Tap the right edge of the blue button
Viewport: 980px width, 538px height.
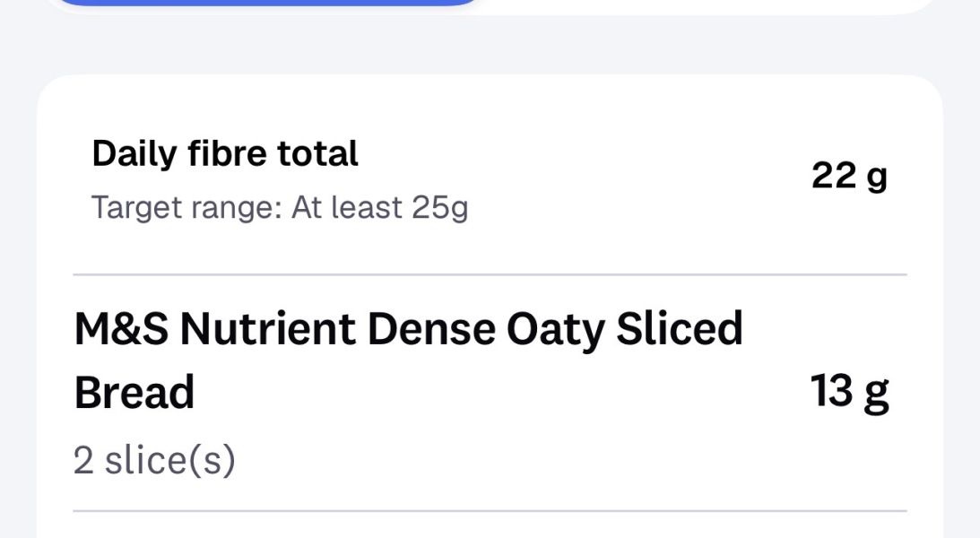click(x=466, y=4)
